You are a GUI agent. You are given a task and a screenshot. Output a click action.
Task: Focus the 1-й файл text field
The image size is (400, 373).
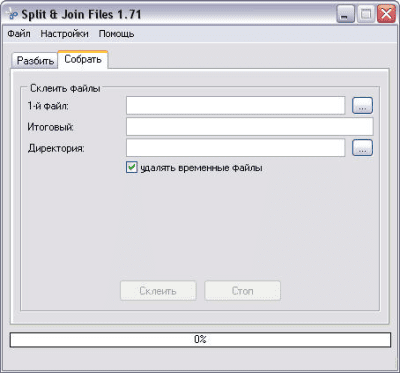(x=235, y=106)
